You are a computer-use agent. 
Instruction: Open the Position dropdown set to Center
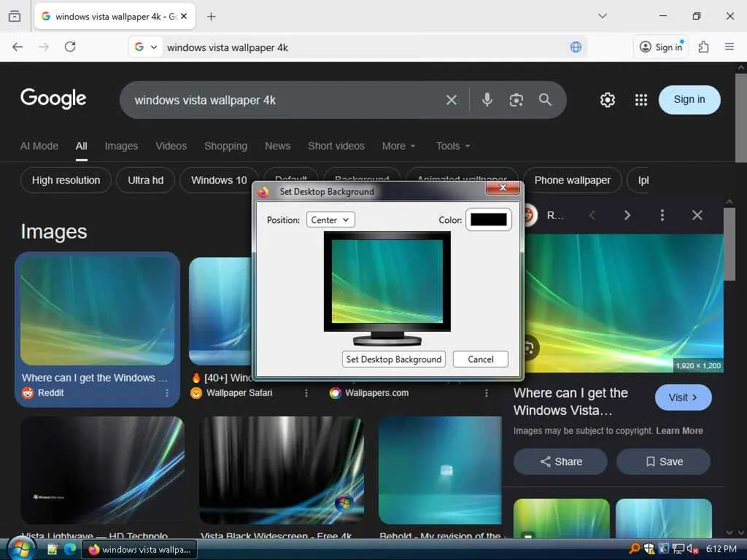330,220
